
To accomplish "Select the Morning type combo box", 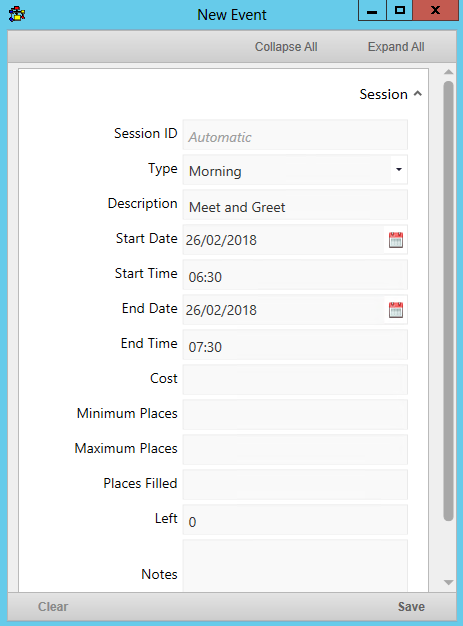I will (x=295, y=170).
